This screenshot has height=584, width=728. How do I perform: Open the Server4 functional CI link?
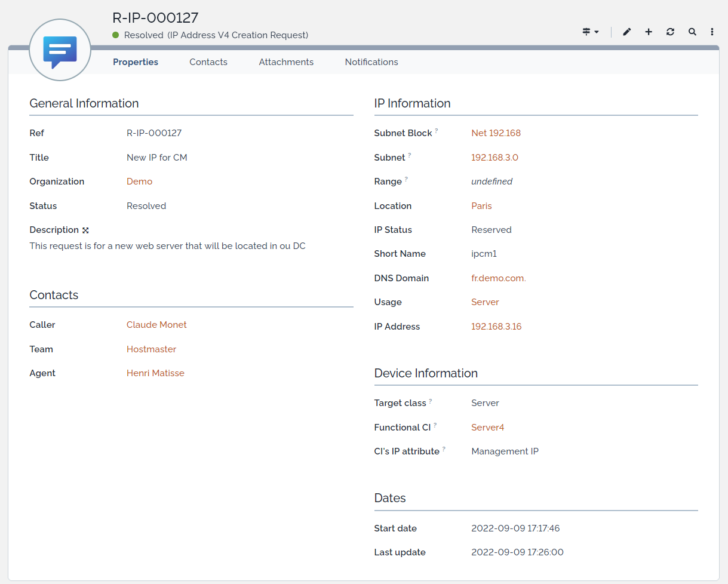click(487, 428)
